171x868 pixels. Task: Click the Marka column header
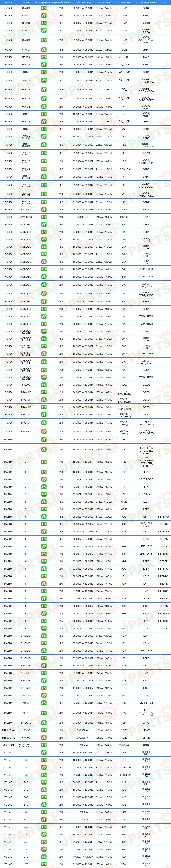pyautogui.click(x=8, y=2)
